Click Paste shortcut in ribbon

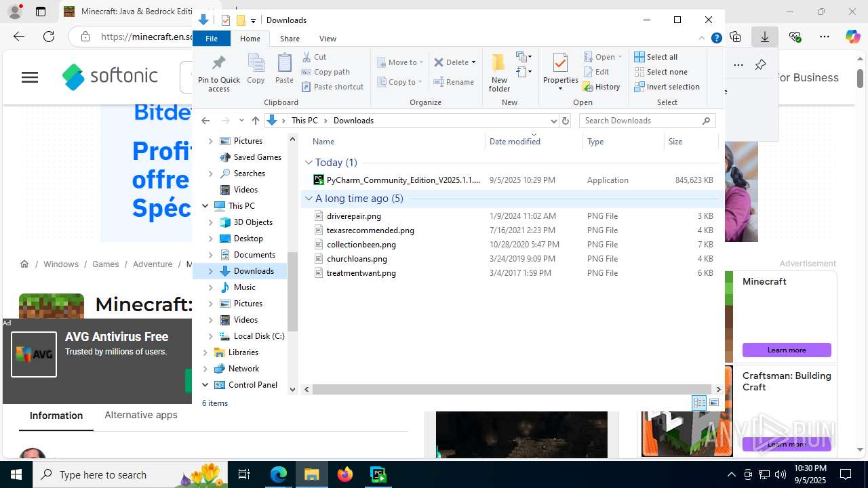(333, 87)
